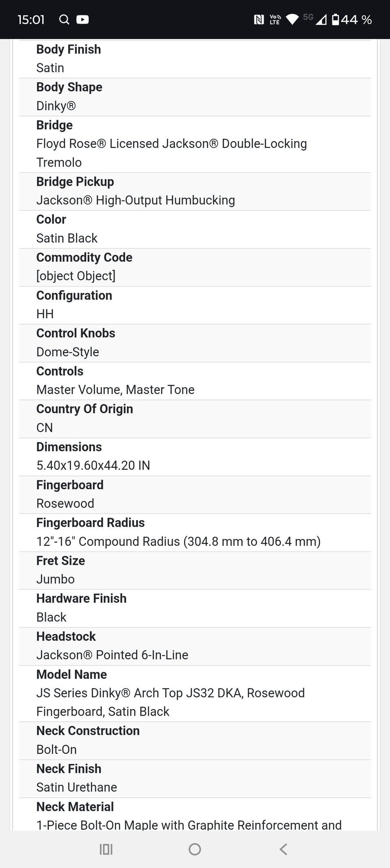Open the recent apps navigation button
The image size is (390, 868).
(x=106, y=849)
